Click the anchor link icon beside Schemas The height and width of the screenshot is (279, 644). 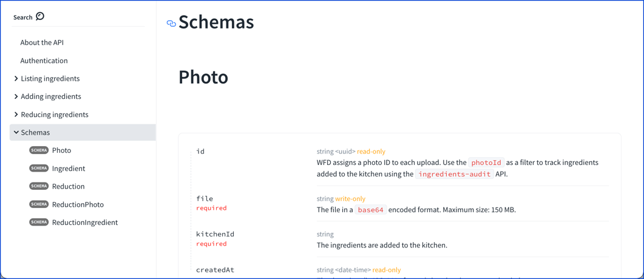[171, 24]
